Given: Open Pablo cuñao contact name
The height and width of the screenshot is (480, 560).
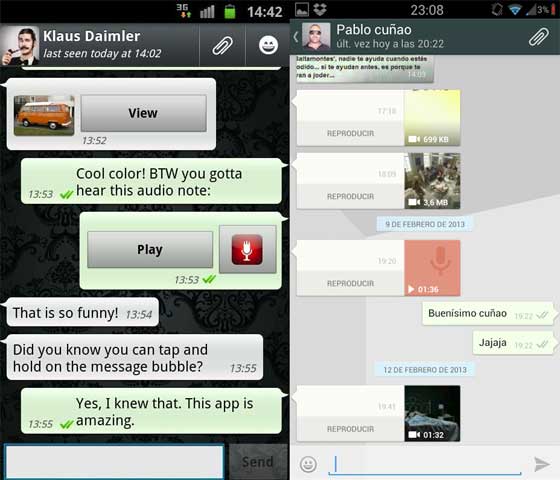Looking at the screenshot, I should pos(374,30).
